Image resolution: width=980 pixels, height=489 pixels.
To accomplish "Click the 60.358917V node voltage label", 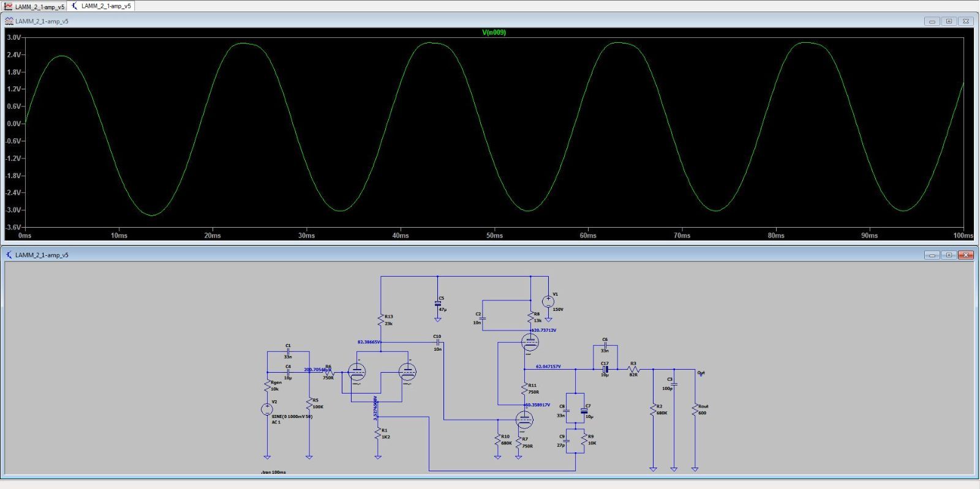I will pos(538,405).
